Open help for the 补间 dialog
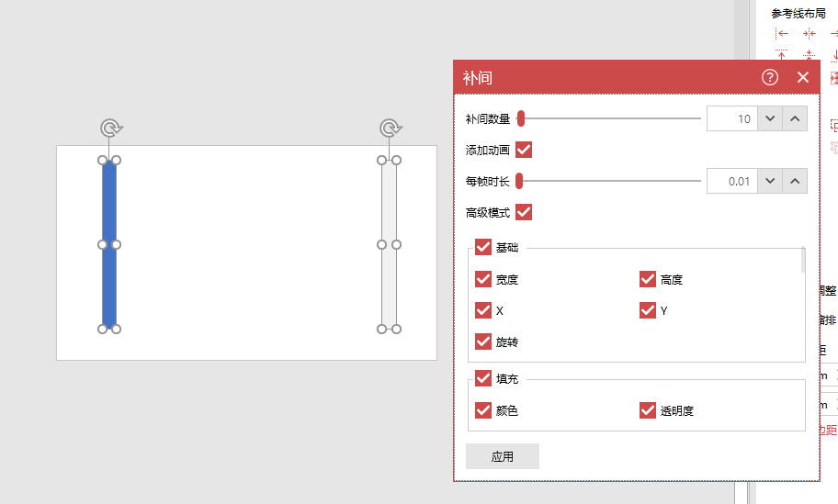Screen dimensions: 838x504 (770, 77)
